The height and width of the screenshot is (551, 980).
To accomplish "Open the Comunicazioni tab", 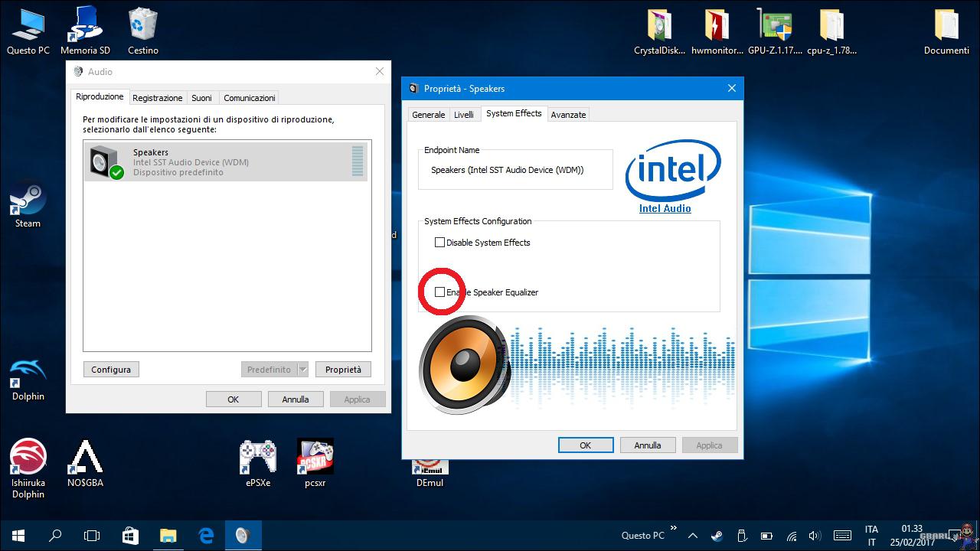I will tap(250, 98).
